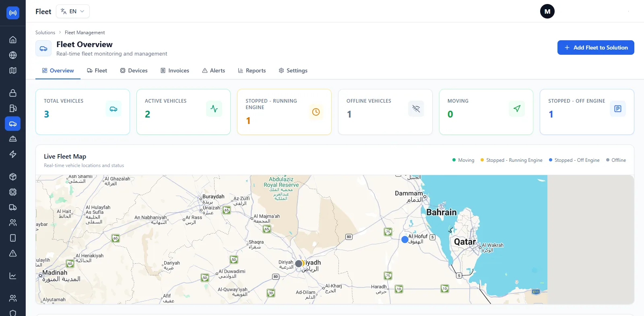Click the broadcast logo icon in sidebar
Viewport: 644px width, 316px height.
click(13, 13)
